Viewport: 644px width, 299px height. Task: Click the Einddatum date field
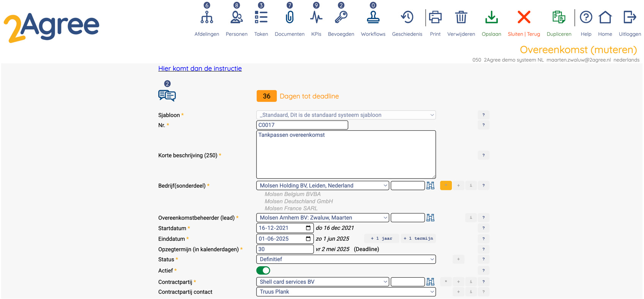[x=285, y=239]
